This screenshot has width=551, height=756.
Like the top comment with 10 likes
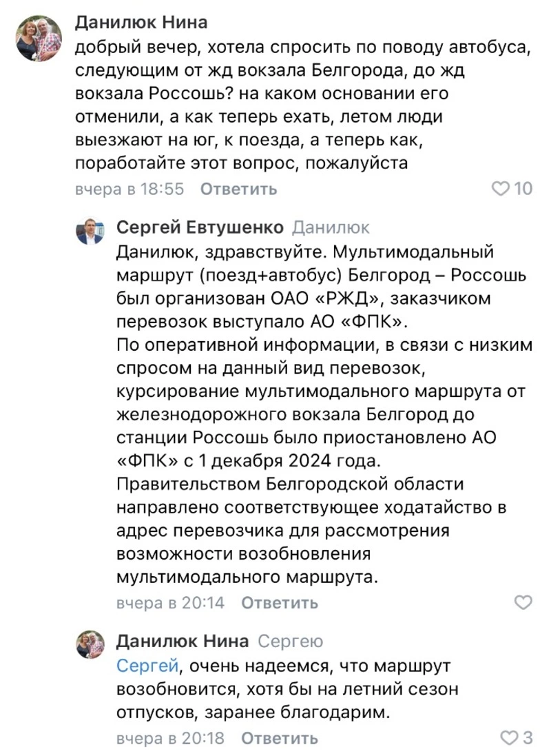(501, 189)
